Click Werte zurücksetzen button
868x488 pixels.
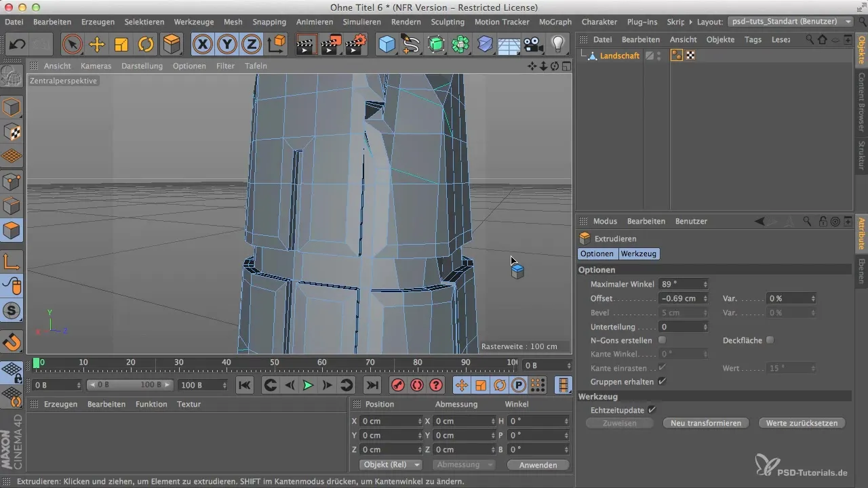point(802,423)
